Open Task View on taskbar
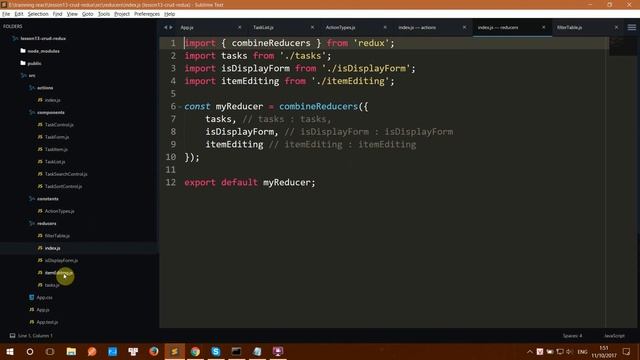 [50, 351]
